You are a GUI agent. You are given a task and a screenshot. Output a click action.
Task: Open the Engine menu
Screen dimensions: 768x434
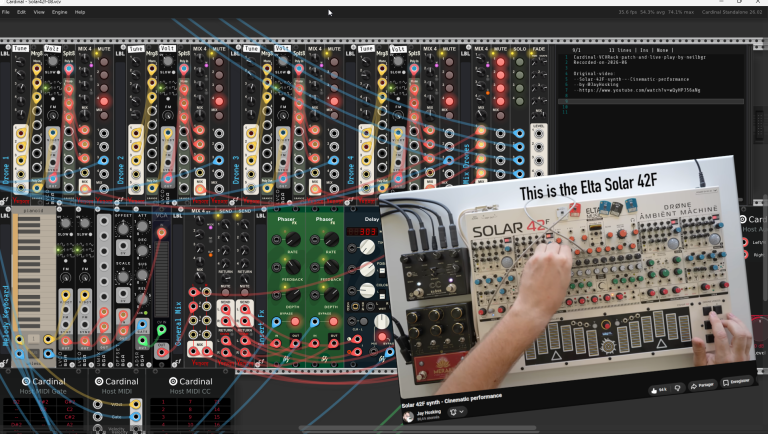point(60,12)
